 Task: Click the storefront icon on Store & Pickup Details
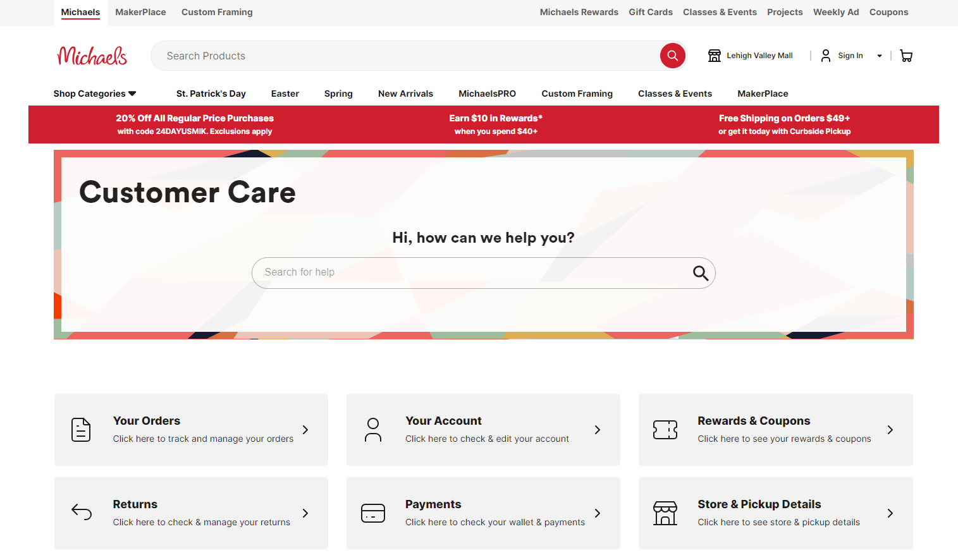pos(665,513)
